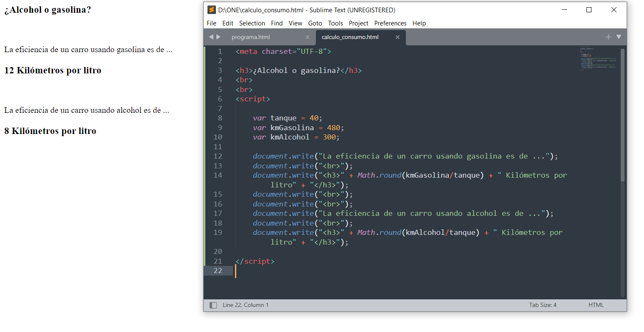Open the Preferences menu
This screenshot has width=644, height=332.
(390, 23)
